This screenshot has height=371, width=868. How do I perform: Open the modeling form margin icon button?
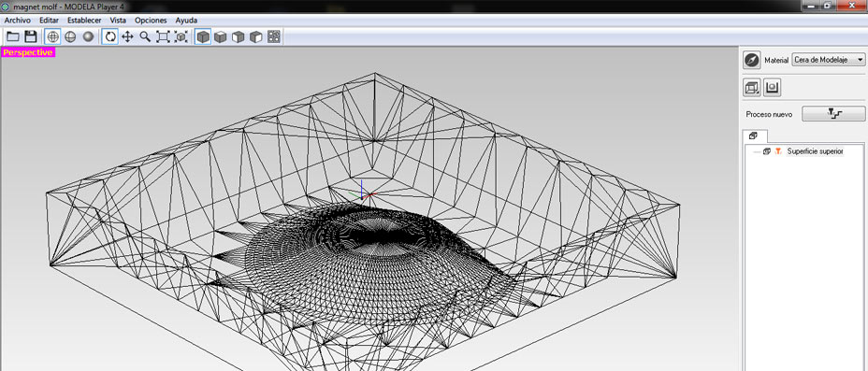[773, 87]
